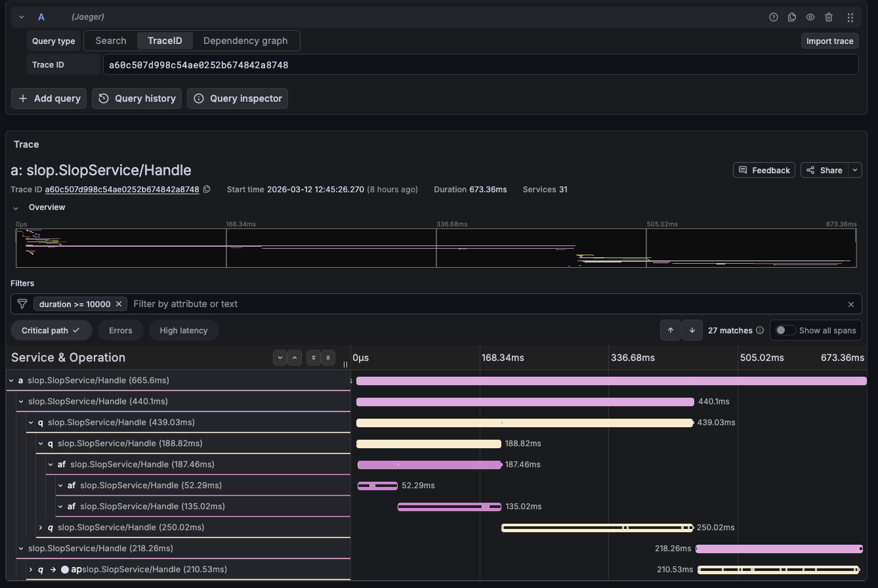Toggle query A visibility eye icon
878x588 pixels.
tap(810, 17)
